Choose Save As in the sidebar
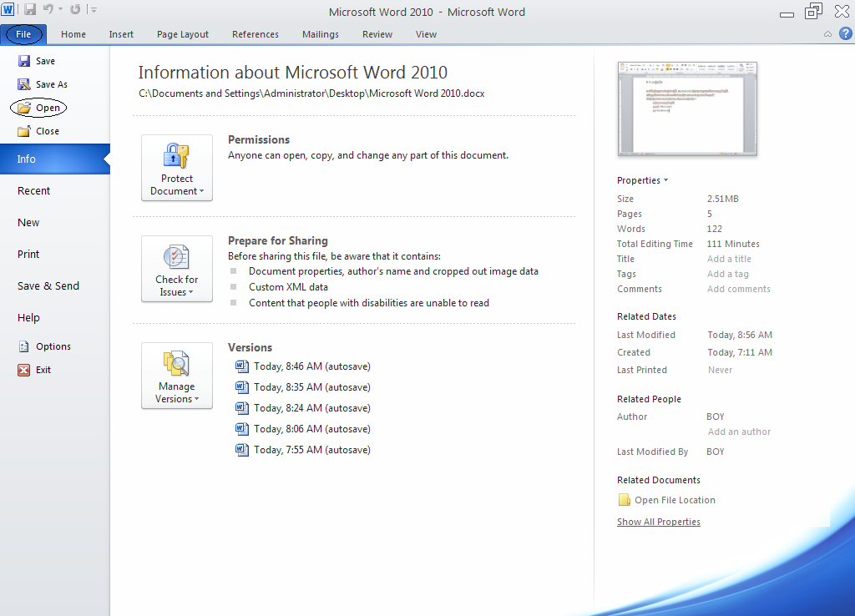 43,84
